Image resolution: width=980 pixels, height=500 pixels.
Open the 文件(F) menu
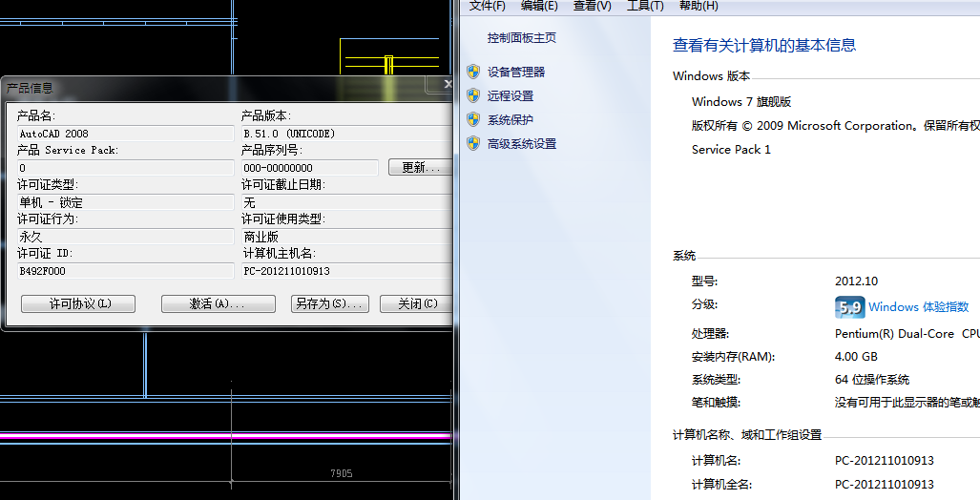[x=487, y=6]
